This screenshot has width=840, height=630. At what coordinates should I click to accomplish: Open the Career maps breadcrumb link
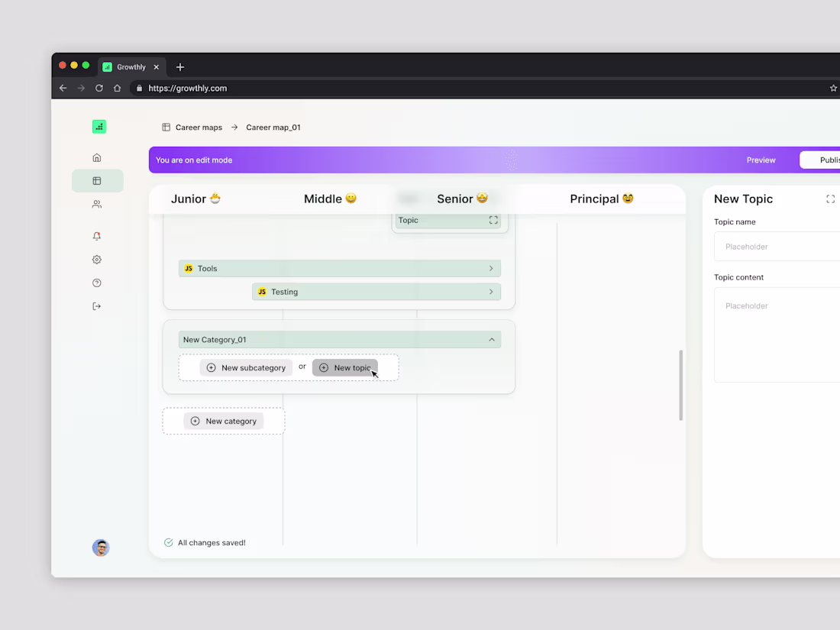pos(198,127)
